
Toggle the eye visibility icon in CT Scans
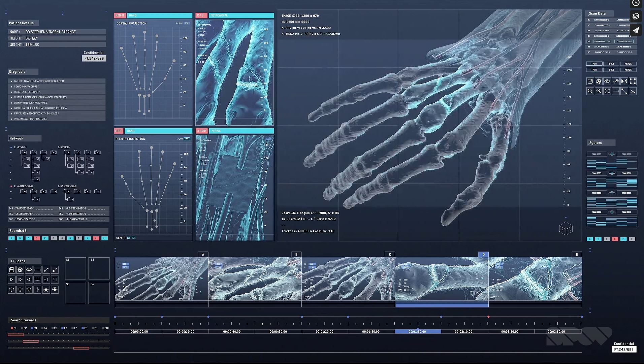29,270
